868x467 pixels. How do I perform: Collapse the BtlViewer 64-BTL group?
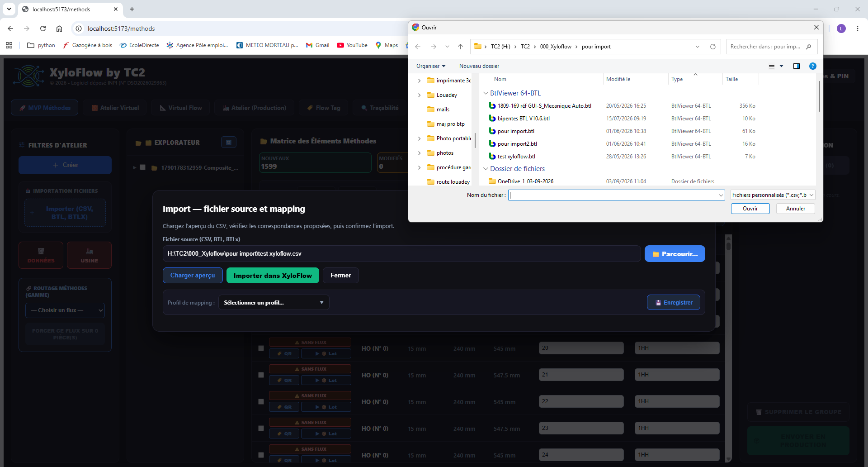tap(486, 93)
